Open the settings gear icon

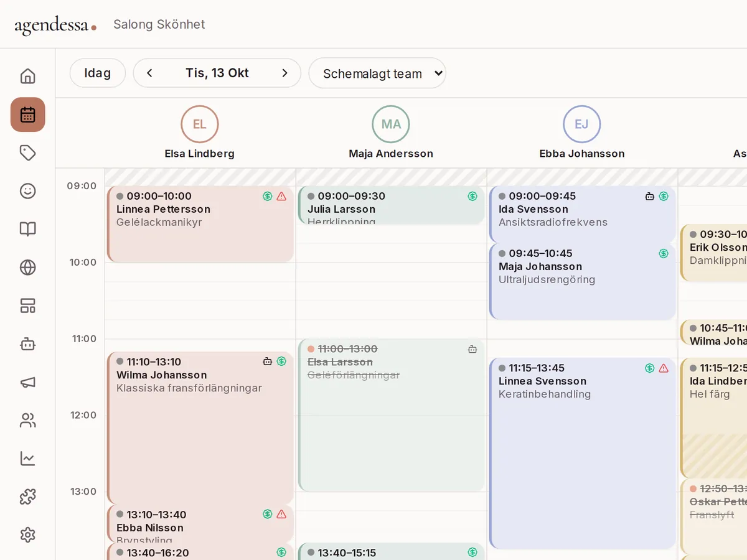27,535
